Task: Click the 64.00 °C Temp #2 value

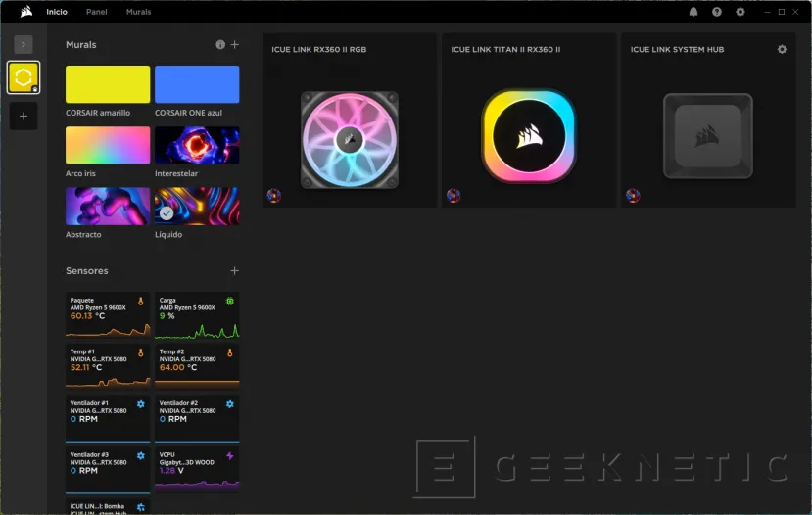Action: point(178,367)
